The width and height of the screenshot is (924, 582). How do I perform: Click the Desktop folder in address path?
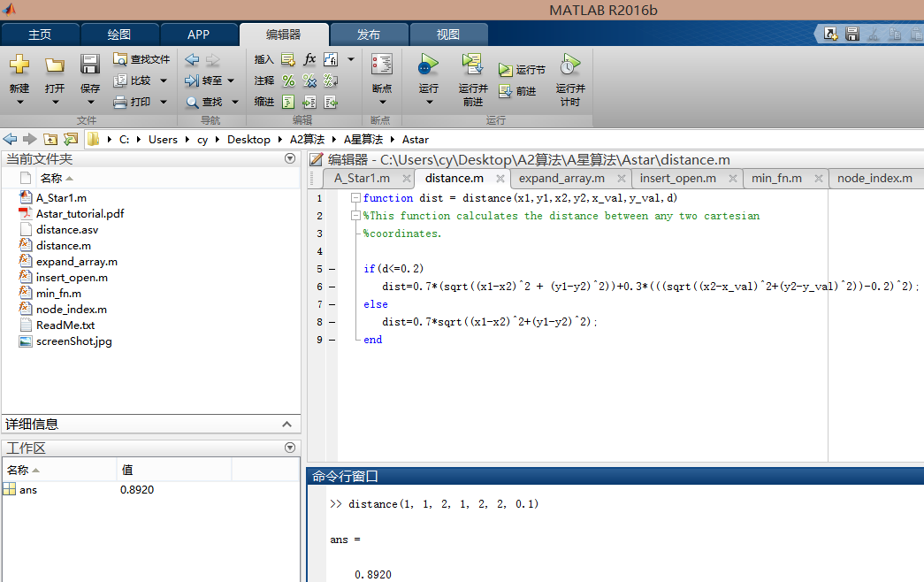click(x=248, y=140)
